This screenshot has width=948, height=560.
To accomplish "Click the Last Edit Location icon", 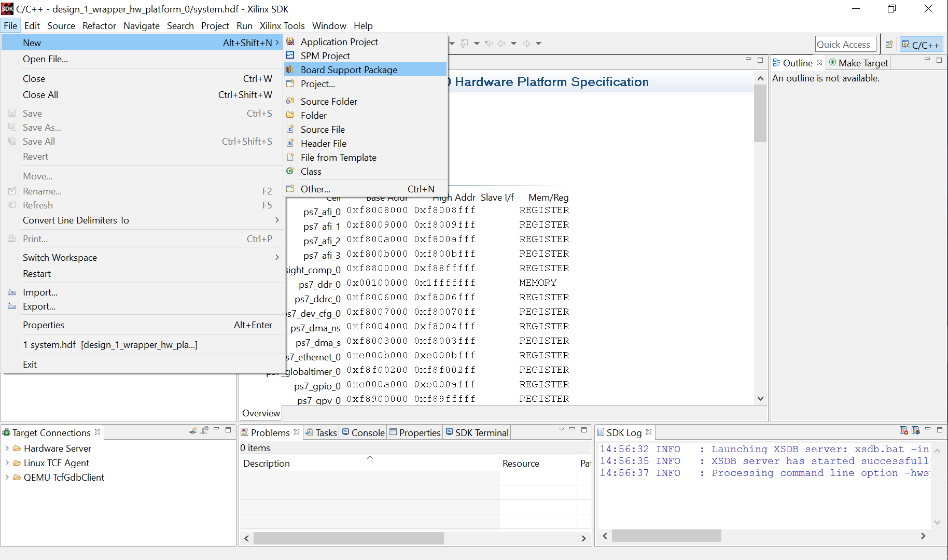I will click(489, 44).
